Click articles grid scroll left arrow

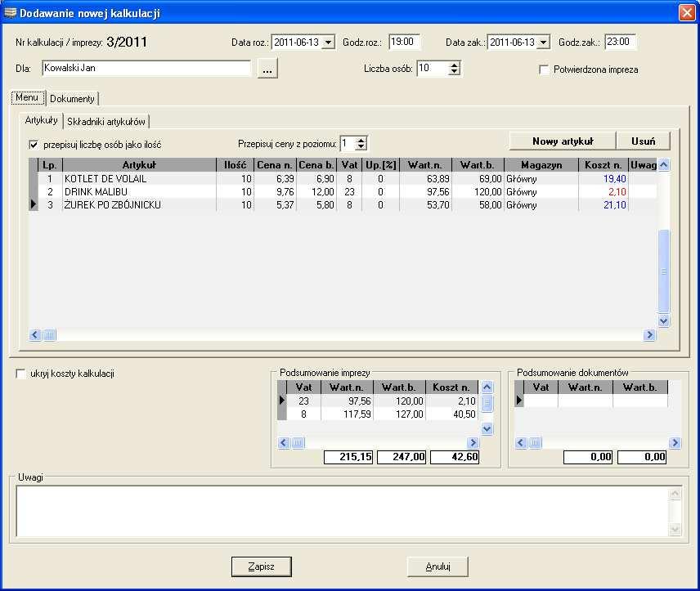pos(35,335)
